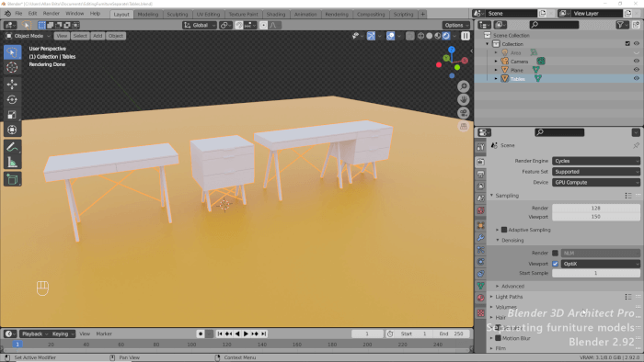Select the Annotate pencil tool
The image size is (644, 362).
pos(12,147)
